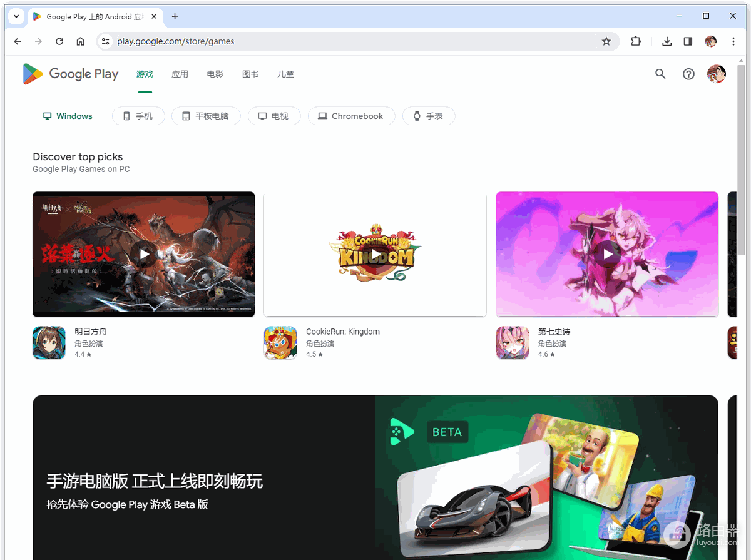Click the browser forward arrow

tap(39, 41)
